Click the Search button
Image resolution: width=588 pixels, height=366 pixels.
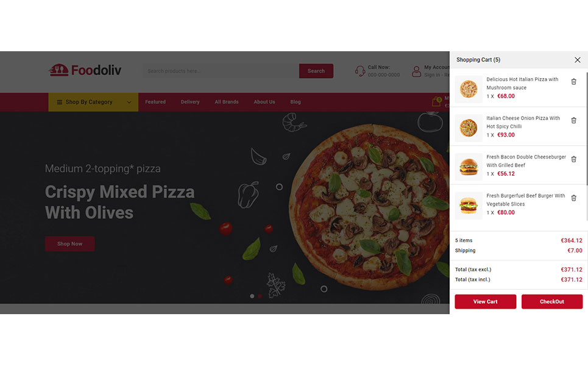coord(316,71)
